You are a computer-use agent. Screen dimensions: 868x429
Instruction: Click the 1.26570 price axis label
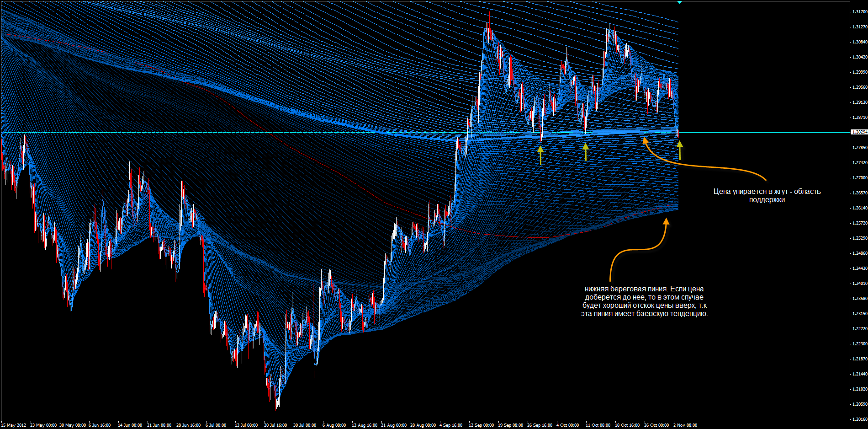860,193
